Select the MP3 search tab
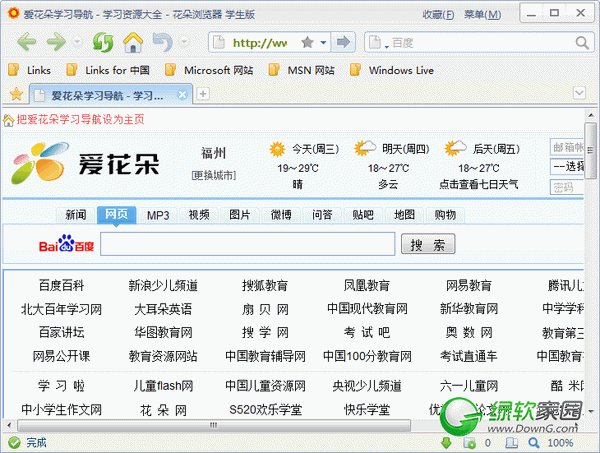 [x=158, y=215]
